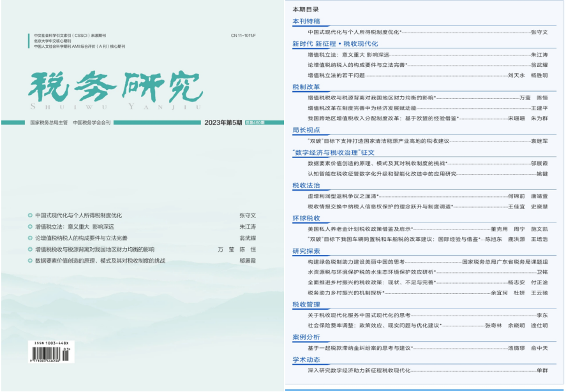Select the 2023年第5期 issue label

[x=223, y=122]
